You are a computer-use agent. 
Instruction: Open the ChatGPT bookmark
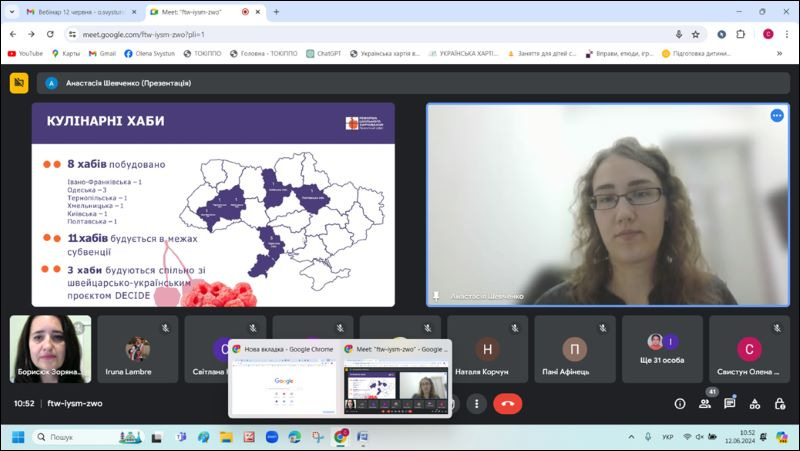pyautogui.click(x=323, y=53)
